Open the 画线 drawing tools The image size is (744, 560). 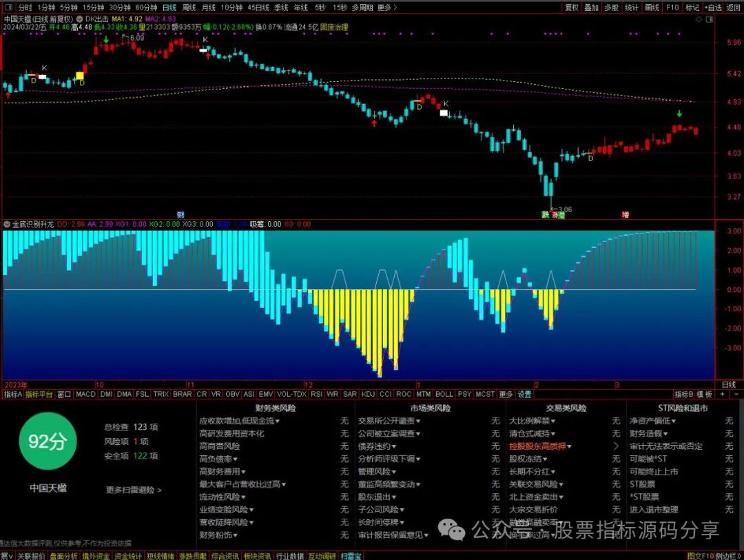[652, 8]
